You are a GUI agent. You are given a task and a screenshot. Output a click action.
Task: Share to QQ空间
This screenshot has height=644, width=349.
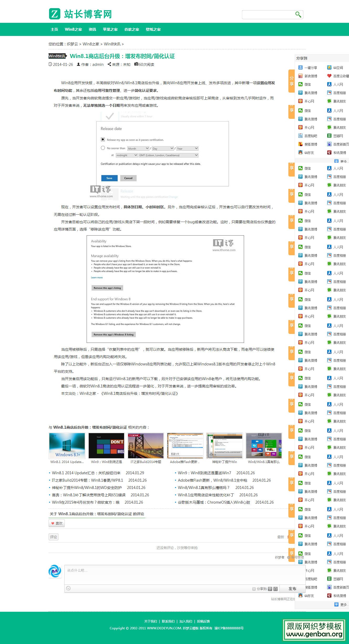click(335, 68)
